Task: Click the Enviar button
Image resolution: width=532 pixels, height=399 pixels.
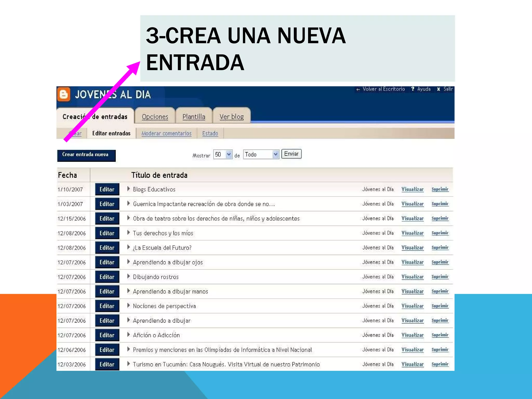Action: (x=291, y=154)
